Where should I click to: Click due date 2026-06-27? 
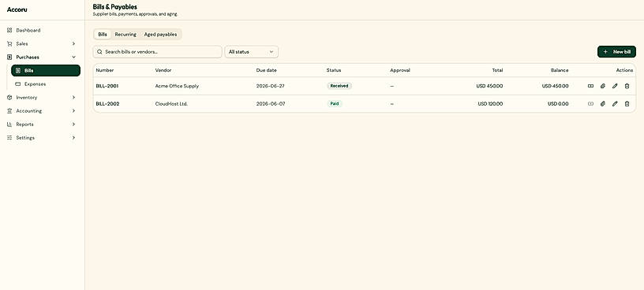point(270,86)
